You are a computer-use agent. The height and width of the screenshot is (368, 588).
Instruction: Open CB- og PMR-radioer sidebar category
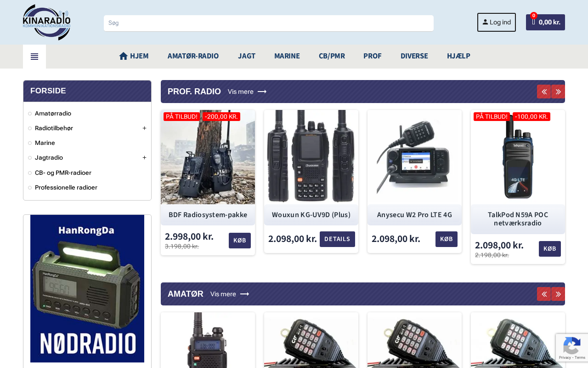tap(63, 172)
